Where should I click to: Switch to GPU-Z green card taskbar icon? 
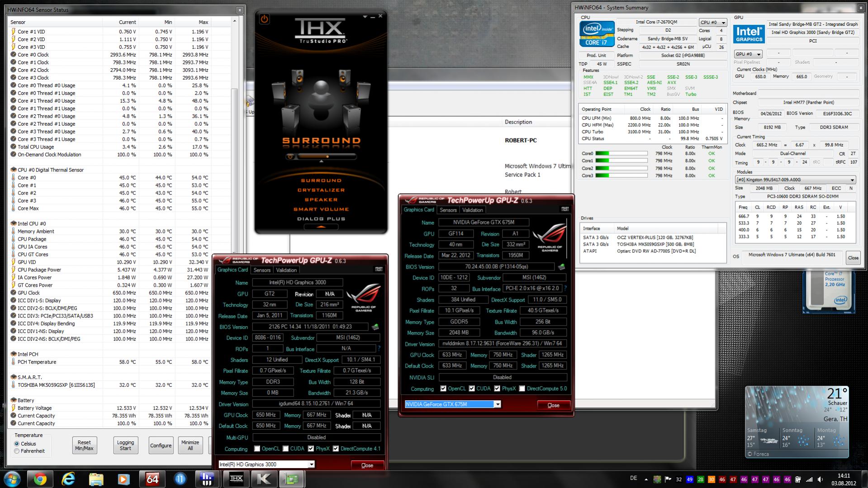click(x=292, y=479)
